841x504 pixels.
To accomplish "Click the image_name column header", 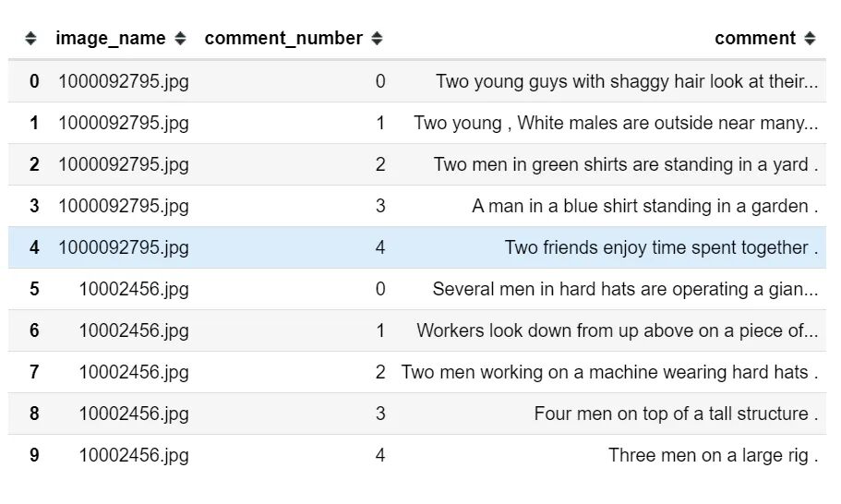I will tap(110, 39).
